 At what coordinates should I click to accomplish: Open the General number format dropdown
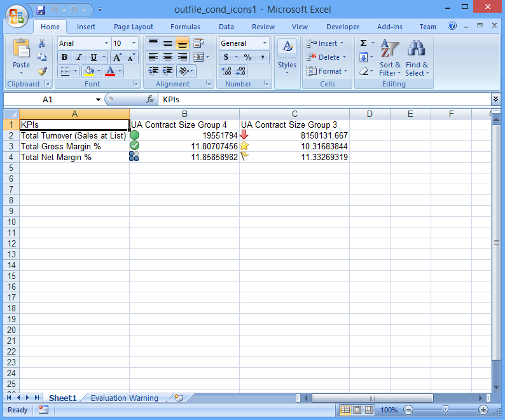tap(265, 43)
